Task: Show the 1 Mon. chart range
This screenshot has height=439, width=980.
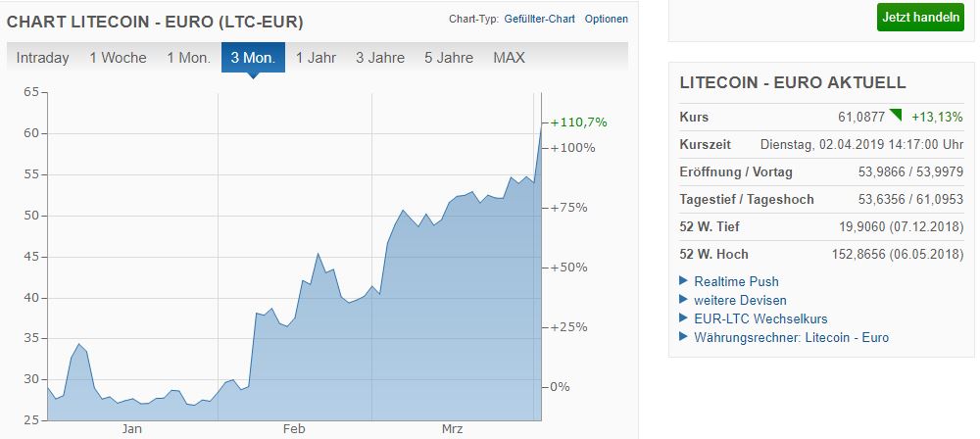Action: pyautogui.click(x=189, y=58)
